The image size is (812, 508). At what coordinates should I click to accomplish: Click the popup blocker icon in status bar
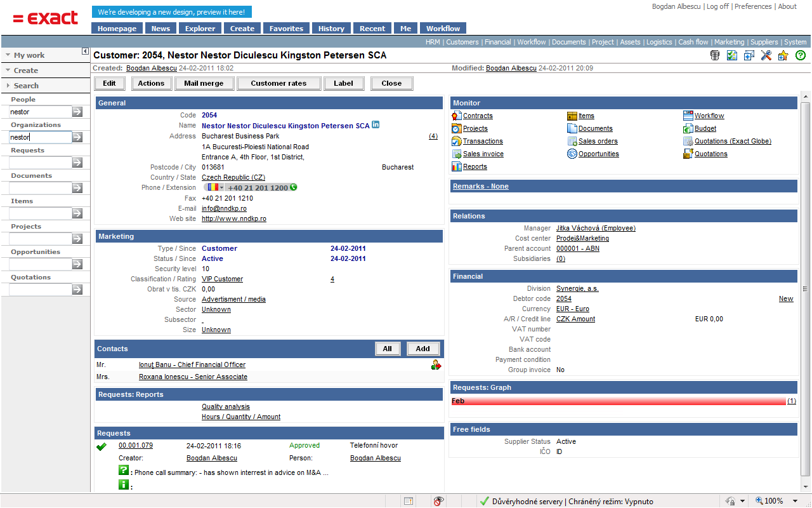coord(409,501)
